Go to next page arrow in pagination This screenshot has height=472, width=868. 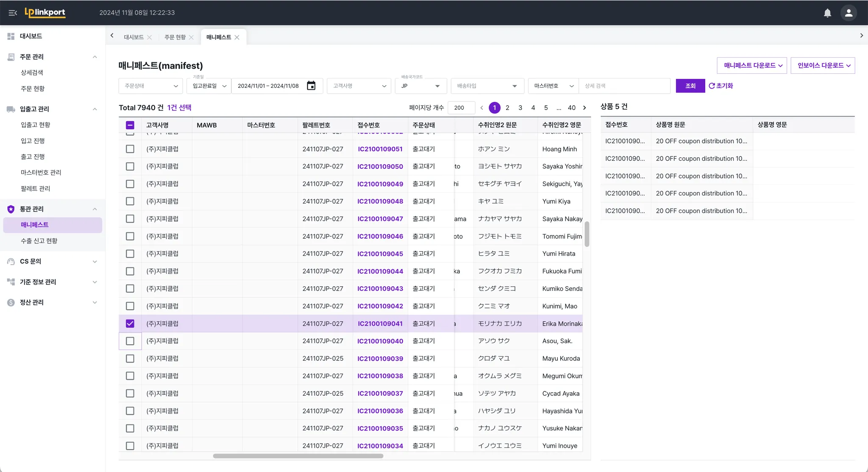coord(584,108)
